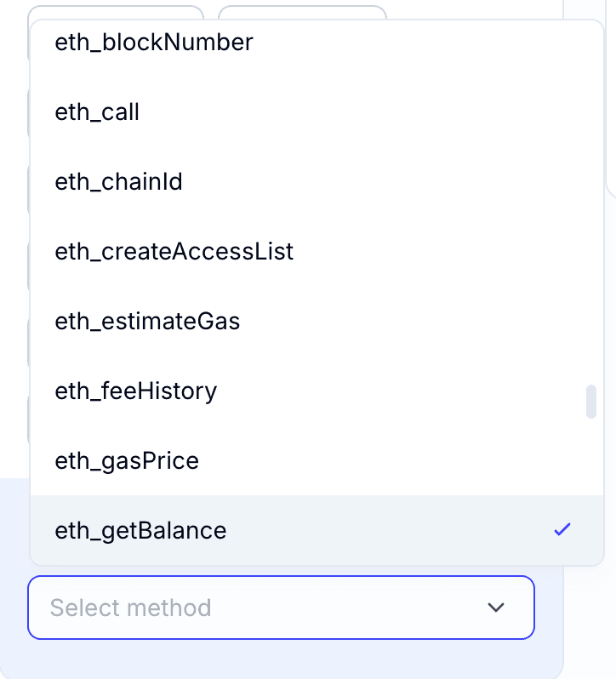Click the method list scrollbar thumb
The width and height of the screenshot is (616, 679).
tap(590, 402)
